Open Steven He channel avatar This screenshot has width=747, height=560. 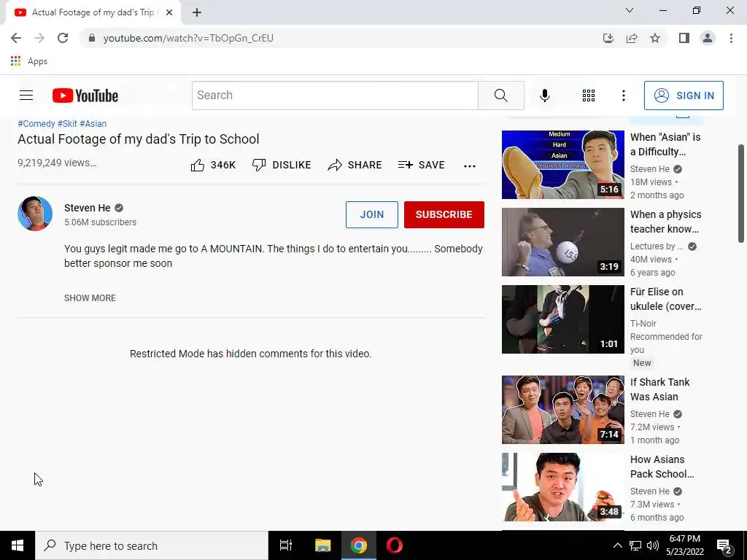pos(35,214)
